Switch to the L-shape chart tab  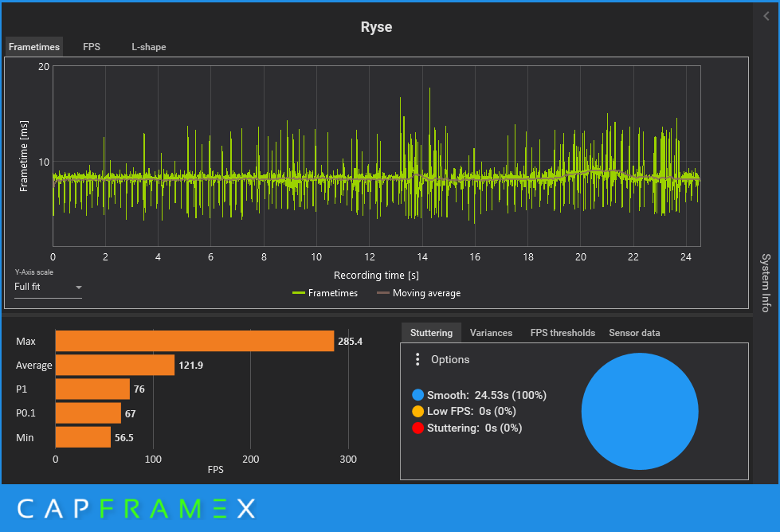pyautogui.click(x=149, y=47)
